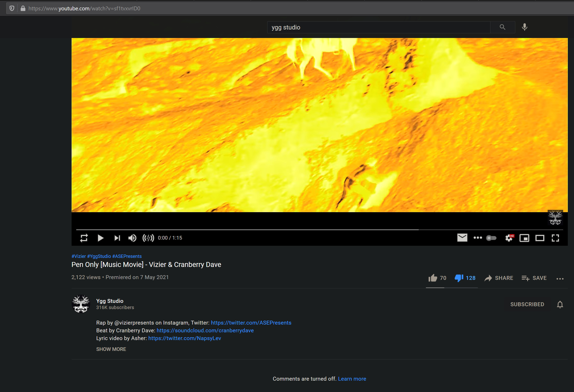This screenshot has height=392, width=574.
Task: Toggle the autoplay switch
Action: (491, 238)
